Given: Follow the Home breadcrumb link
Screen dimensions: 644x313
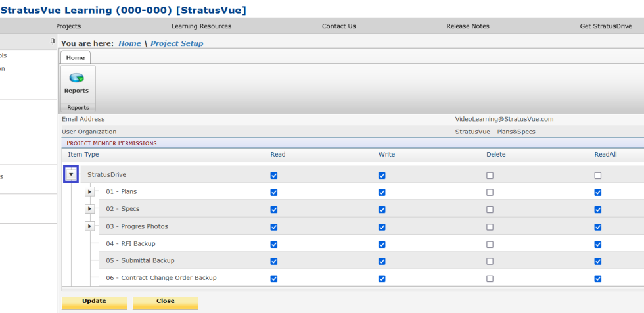Looking at the screenshot, I should [130, 43].
